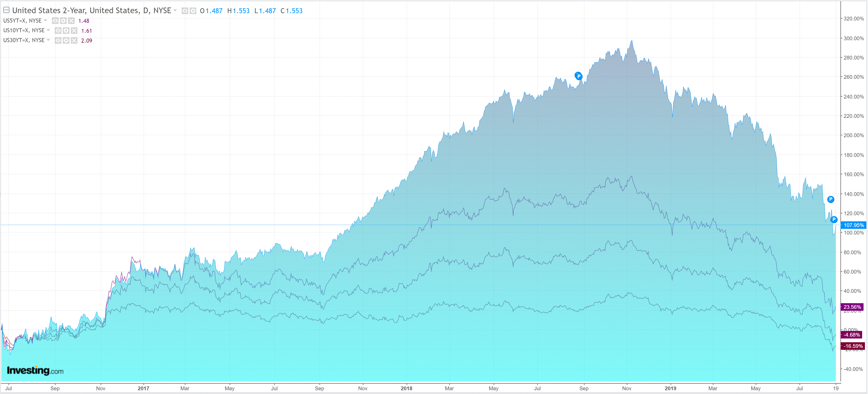Hide the US5YT=X series with eye icon

(55, 21)
